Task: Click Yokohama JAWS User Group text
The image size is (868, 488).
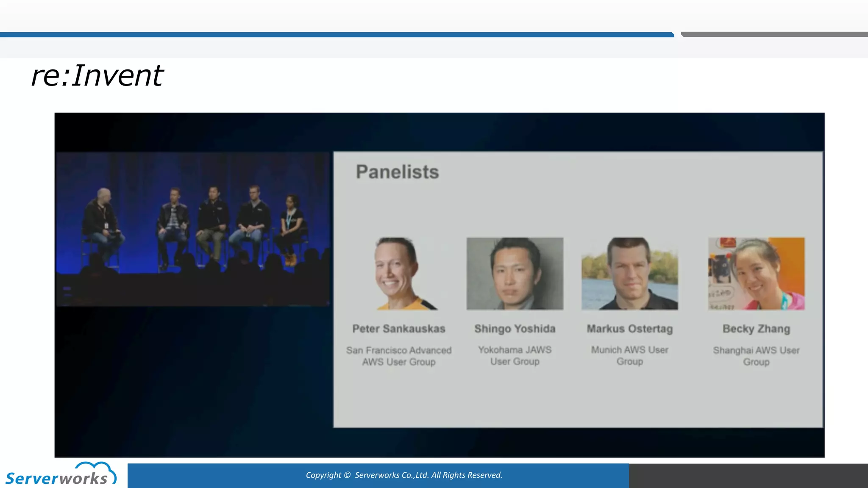Action: [515, 355]
